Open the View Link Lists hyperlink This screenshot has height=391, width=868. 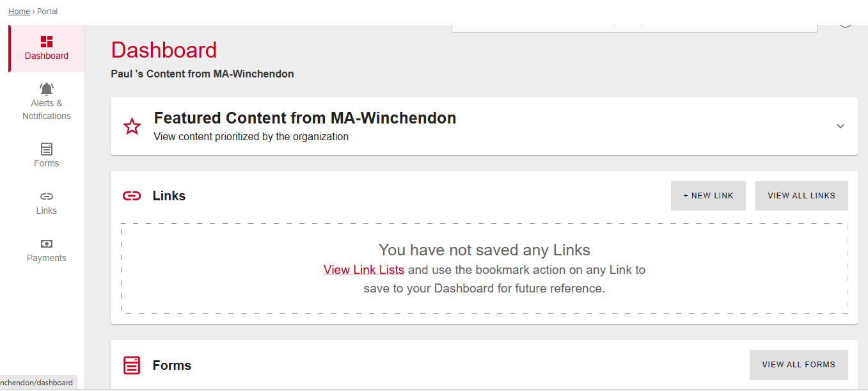click(364, 270)
